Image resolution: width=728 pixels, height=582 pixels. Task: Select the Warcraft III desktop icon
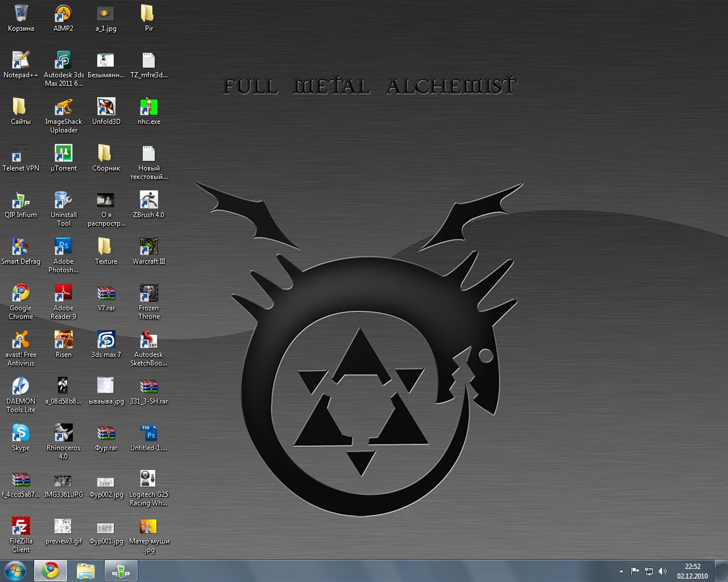pyautogui.click(x=148, y=247)
